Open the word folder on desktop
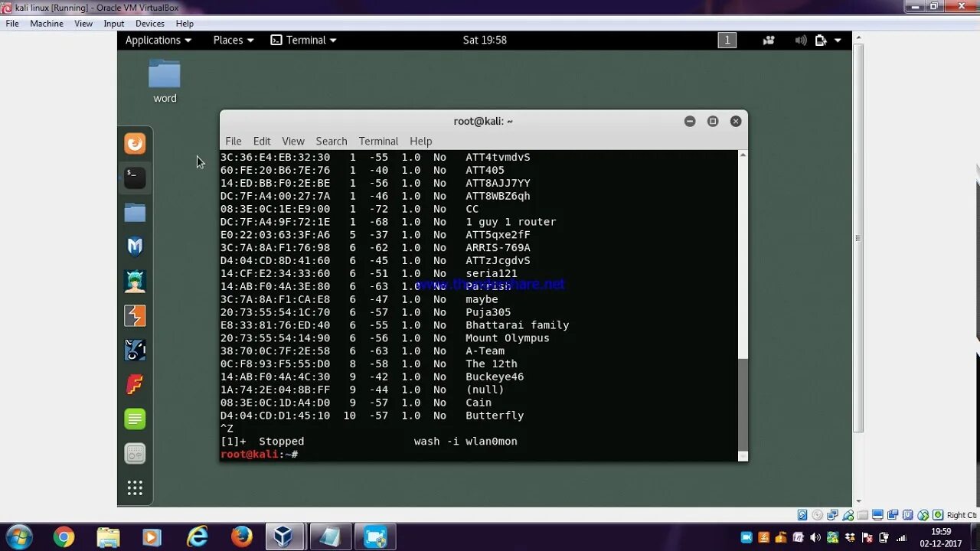The width and height of the screenshot is (980, 551). (165, 81)
